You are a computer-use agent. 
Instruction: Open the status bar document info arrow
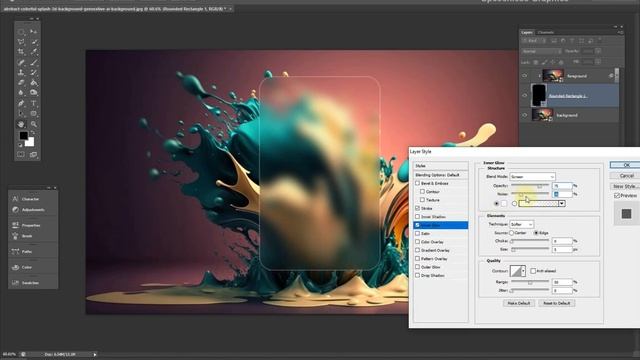click(95, 354)
